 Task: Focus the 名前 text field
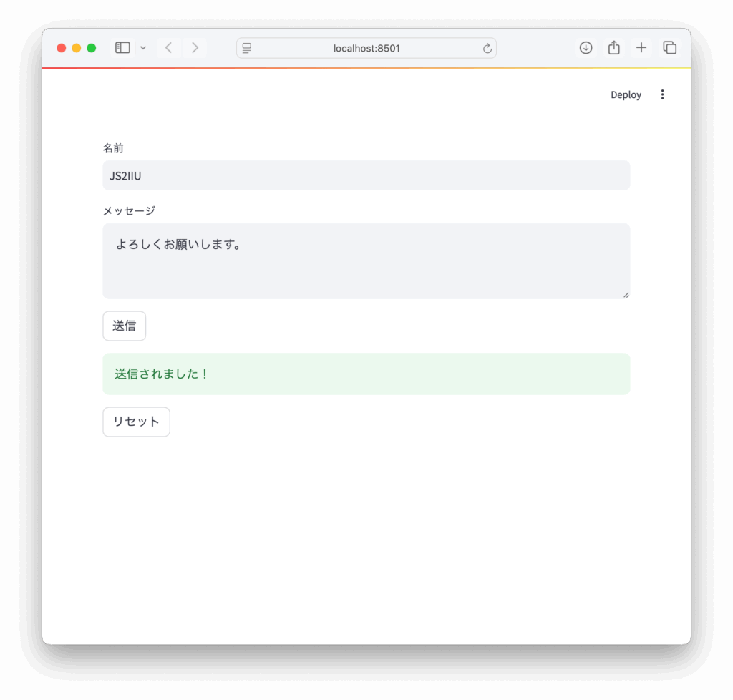[x=366, y=175]
